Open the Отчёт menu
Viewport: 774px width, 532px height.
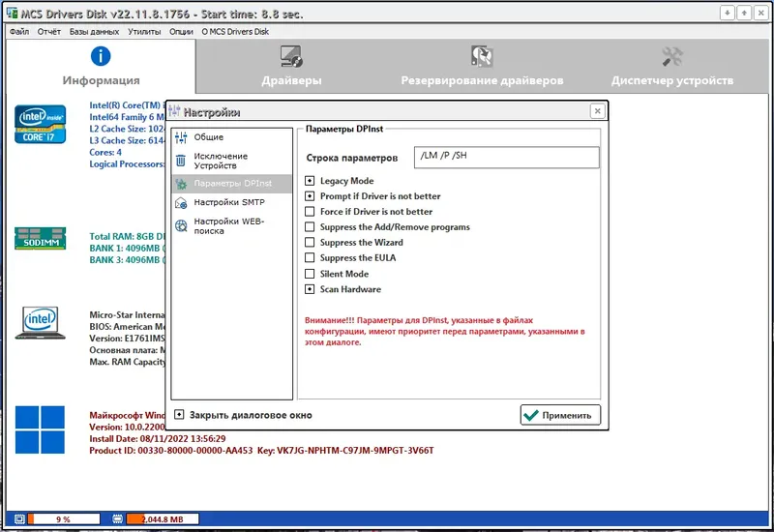pyautogui.click(x=49, y=32)
